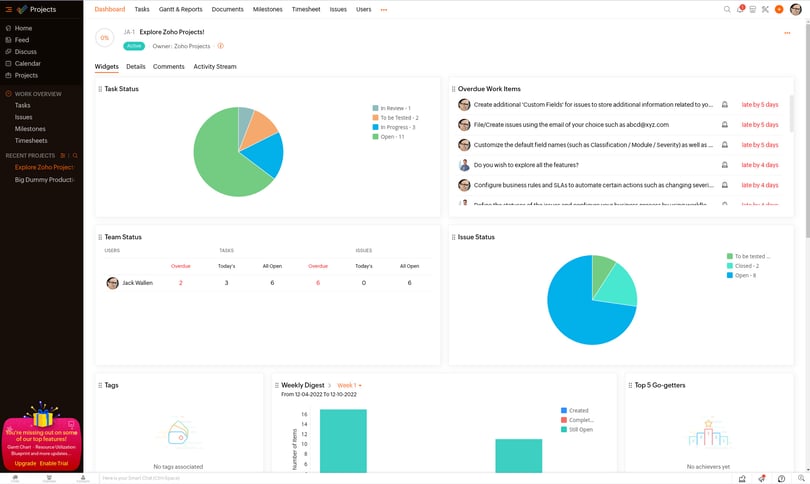Click the Jack Wallen avatar in Team Status
The width and height of the screenshot is (810, 484).
pyautogui.click(x=112, y=283)
